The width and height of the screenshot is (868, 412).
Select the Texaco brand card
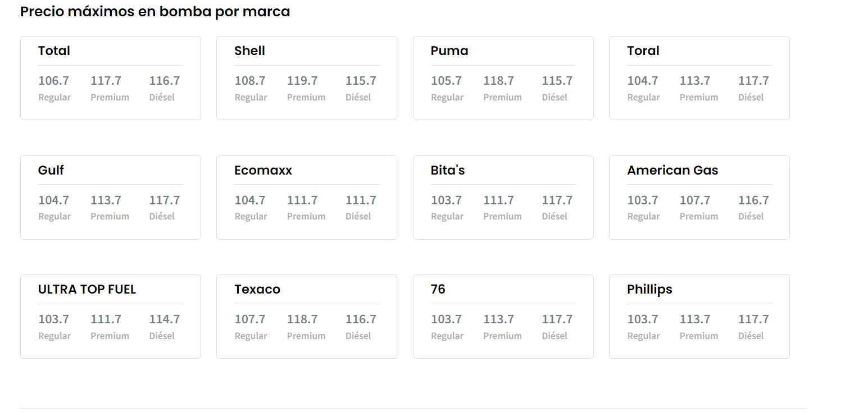point(306,316)
